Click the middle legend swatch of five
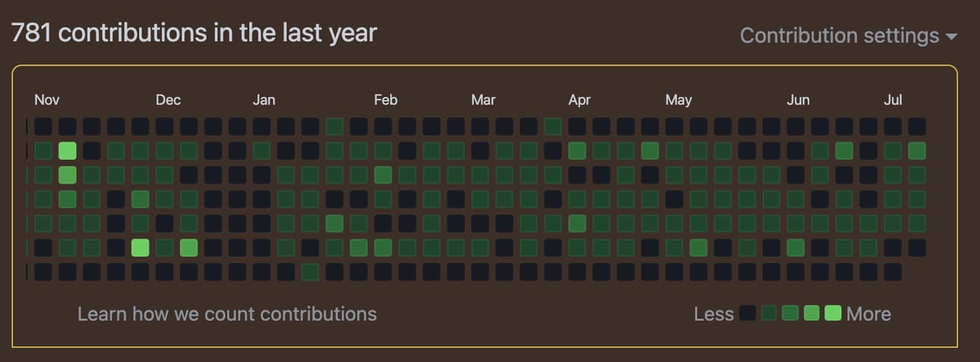This screenshot has width=980, height=362. pos(790,313)
